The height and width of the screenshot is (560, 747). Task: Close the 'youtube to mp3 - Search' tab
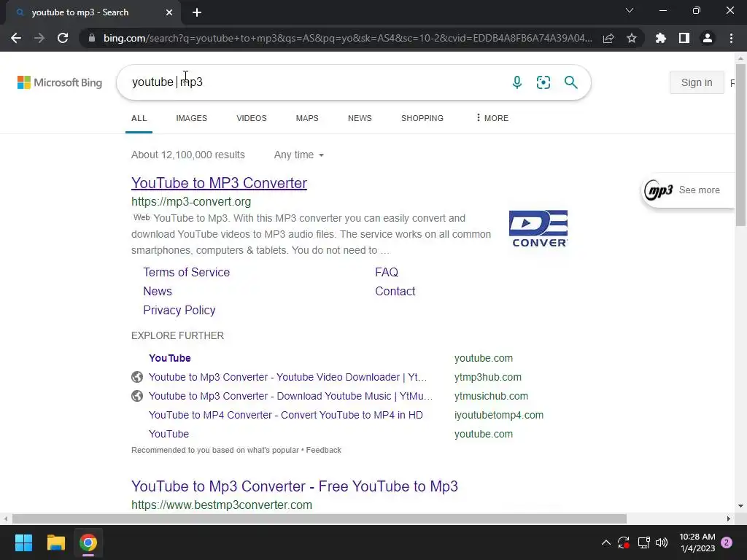[x=169, y=12]
